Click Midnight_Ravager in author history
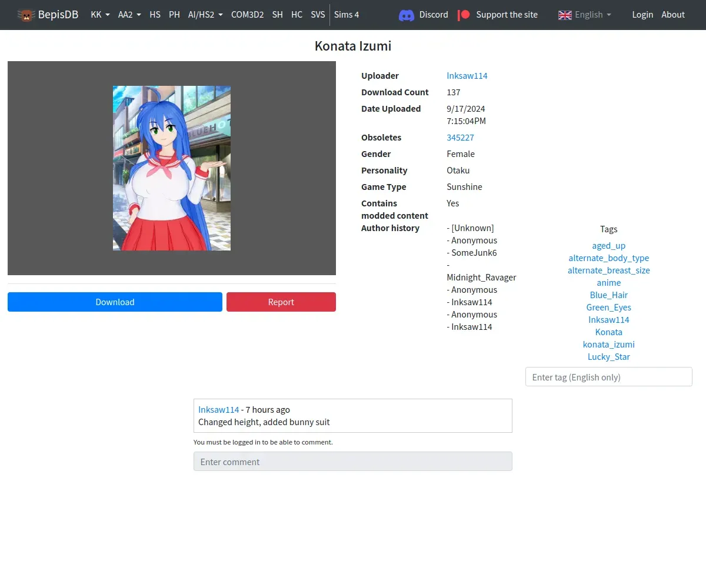Viewport: 706px width, 588px height. pos(482,278)
